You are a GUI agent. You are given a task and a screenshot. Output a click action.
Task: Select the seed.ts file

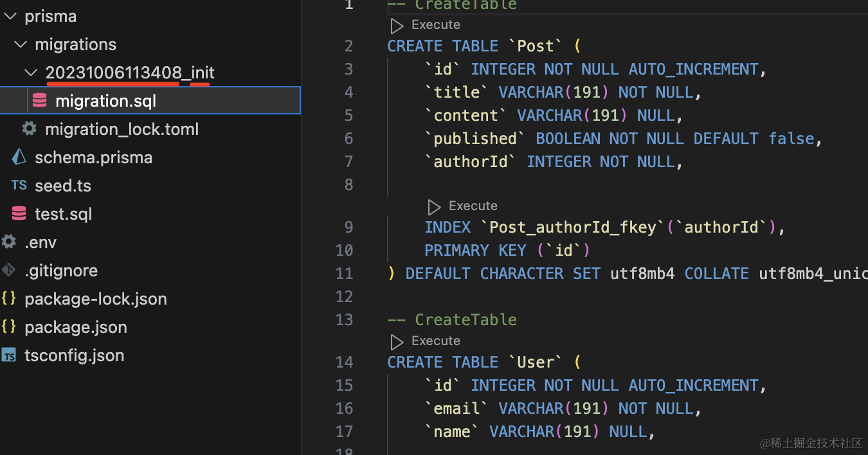(62, 186)
